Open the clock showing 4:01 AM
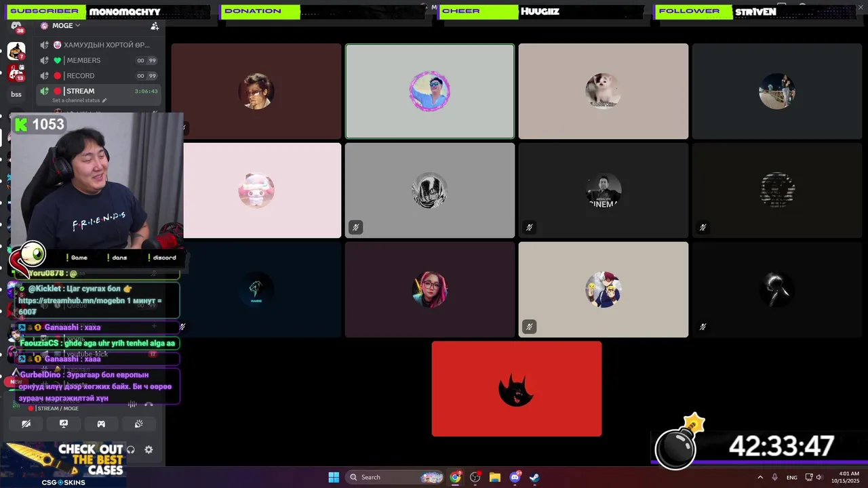Viewport: 868px width, 488px height. [849, 477]
